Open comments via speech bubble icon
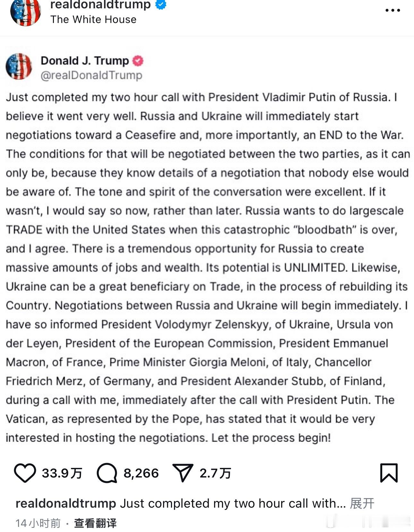This screenshot has height=532, width=414. click(x=107, y=473)
